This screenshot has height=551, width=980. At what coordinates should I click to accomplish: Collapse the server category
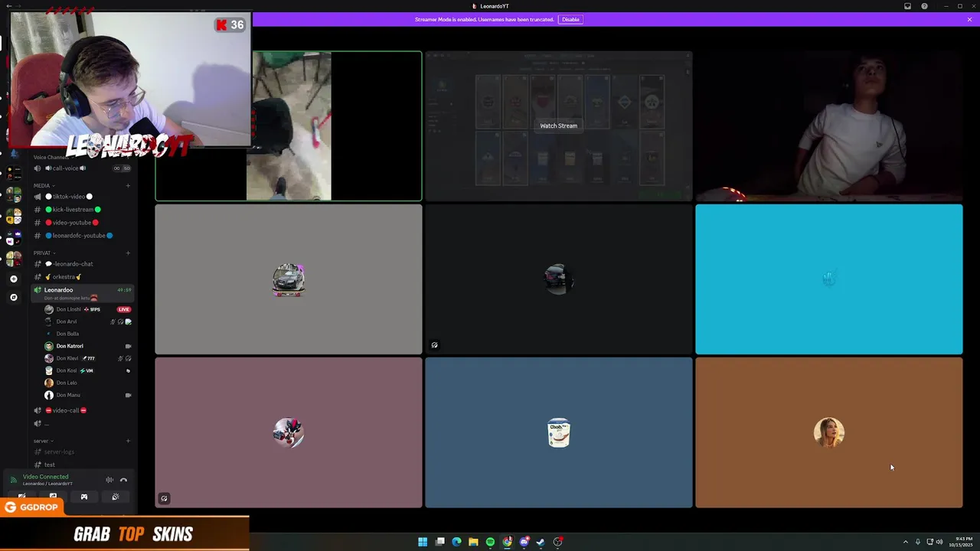(43, 441)
